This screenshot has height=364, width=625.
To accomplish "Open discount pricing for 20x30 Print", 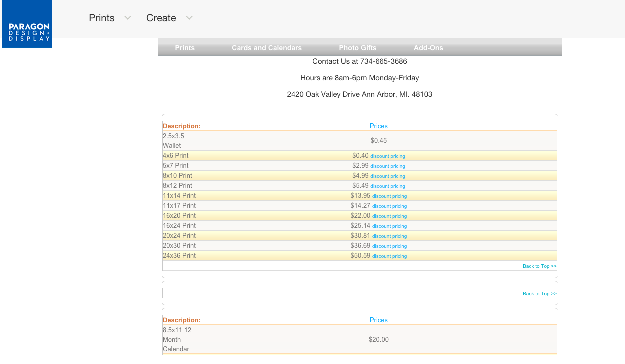I will click(x=389, y=246).
